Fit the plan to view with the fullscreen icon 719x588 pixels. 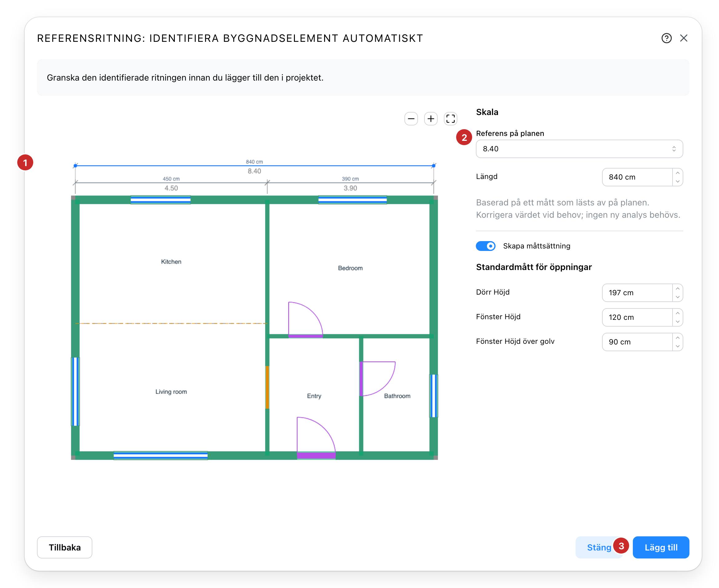(x=450, y=119)
